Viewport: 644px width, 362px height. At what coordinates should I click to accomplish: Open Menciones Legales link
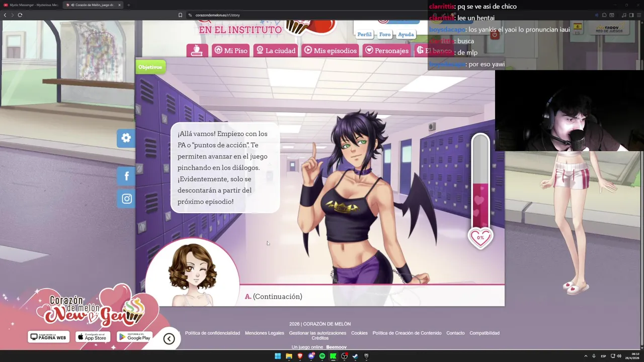point(264,333)
